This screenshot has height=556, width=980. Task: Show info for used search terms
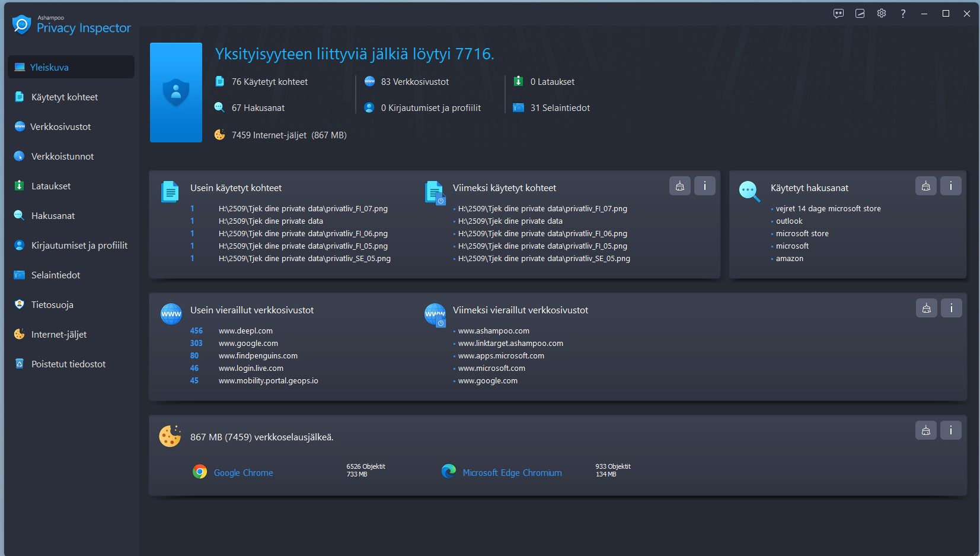(x=950, y=186)
